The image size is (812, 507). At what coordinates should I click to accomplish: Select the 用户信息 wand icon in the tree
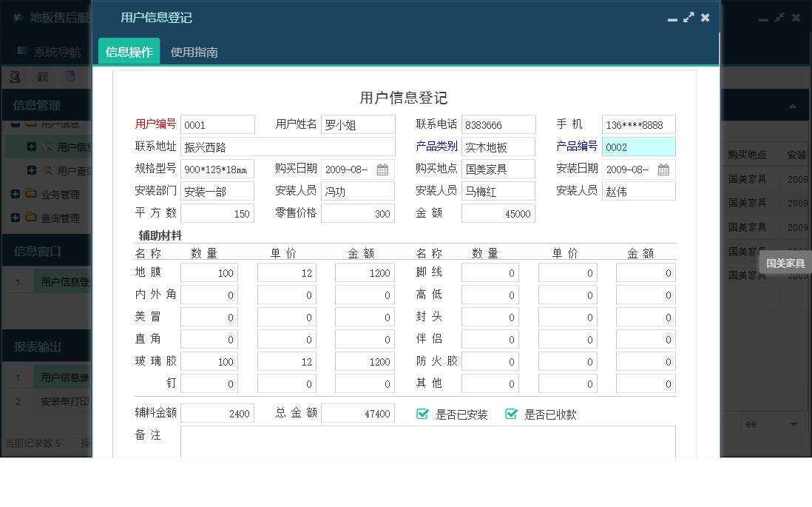tap(49, 146)
